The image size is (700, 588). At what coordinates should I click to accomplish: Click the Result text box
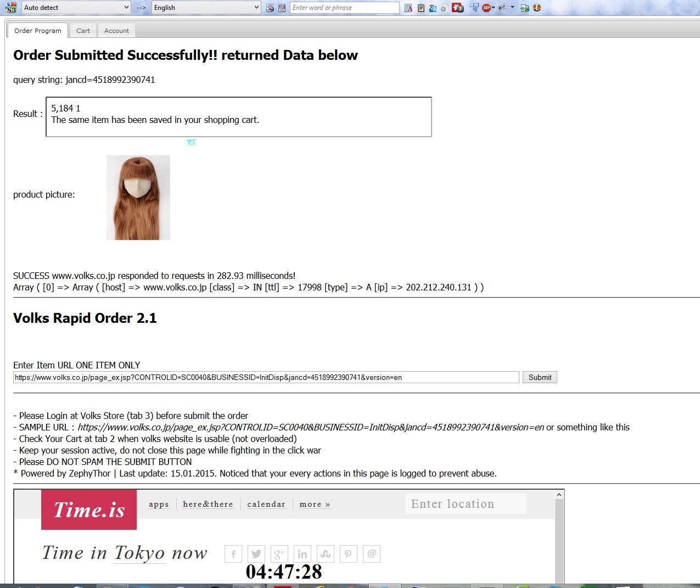click(x=239, y=117)
